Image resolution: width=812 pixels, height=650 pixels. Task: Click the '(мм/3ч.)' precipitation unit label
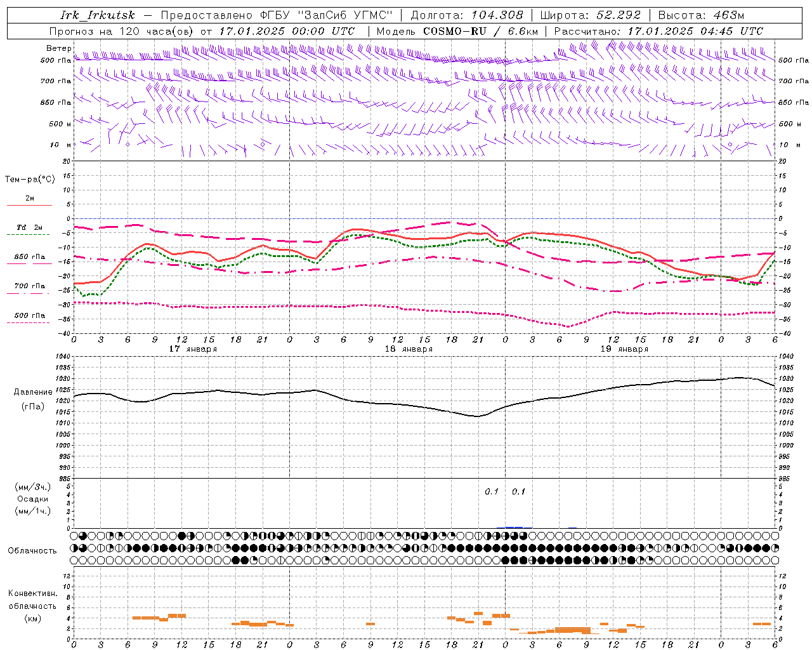point(33,487)
